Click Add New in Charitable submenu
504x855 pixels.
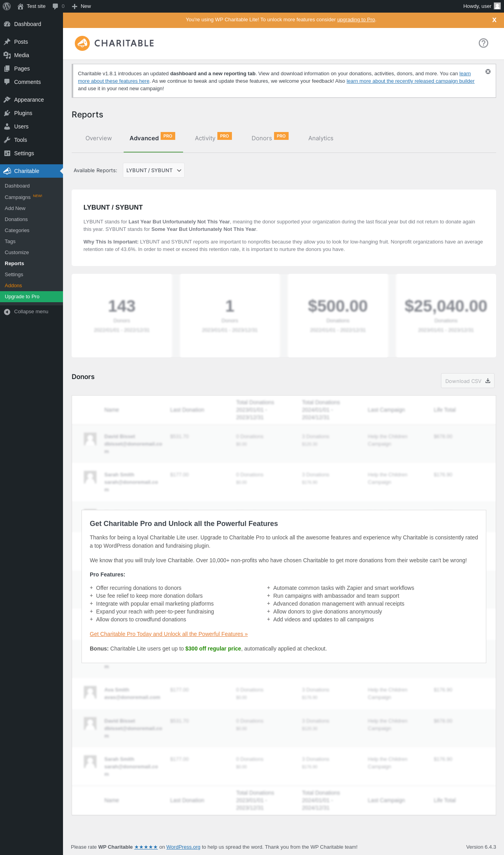(31, 208)
